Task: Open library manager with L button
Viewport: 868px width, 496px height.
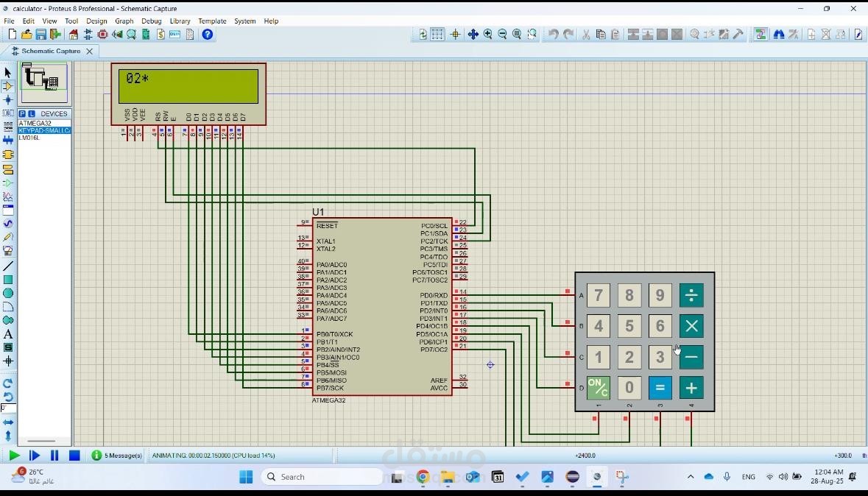Action: 32,113
